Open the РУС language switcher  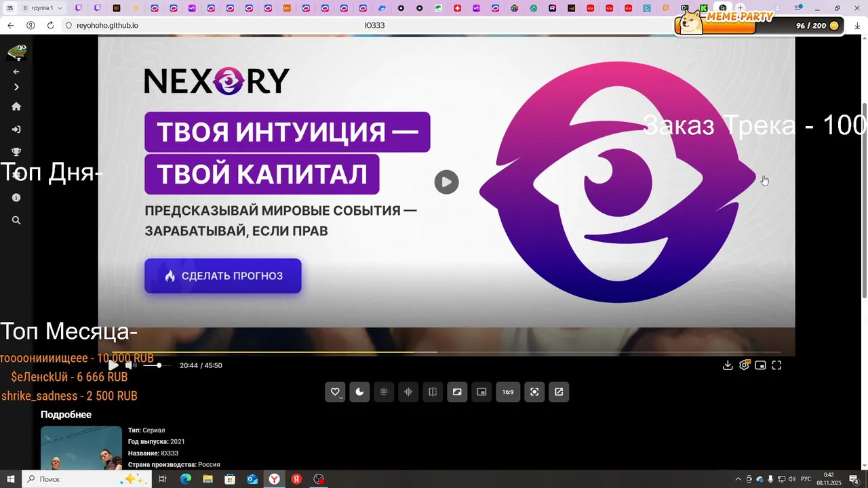pyautogui.click(x=806, y=479)
